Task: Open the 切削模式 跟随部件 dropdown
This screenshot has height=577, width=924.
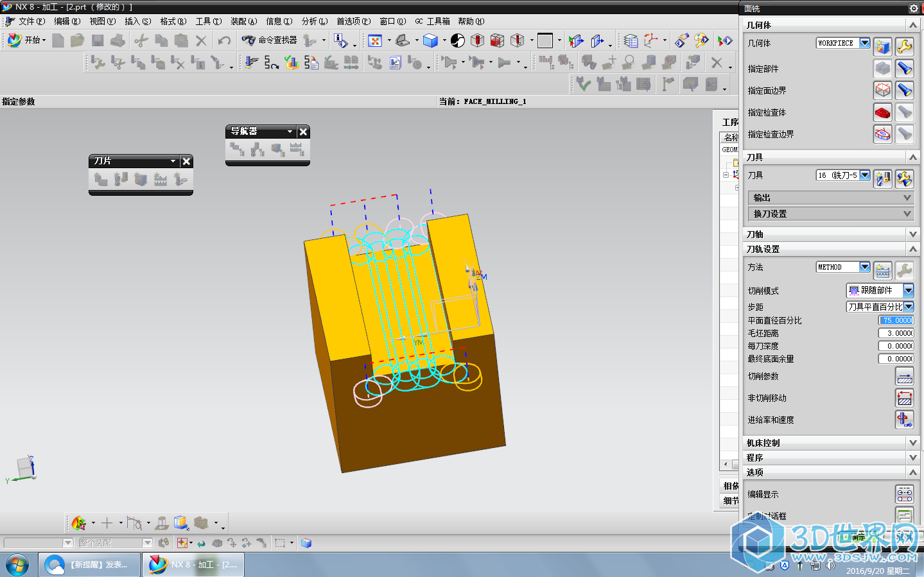Action: [x=909, y=290]
